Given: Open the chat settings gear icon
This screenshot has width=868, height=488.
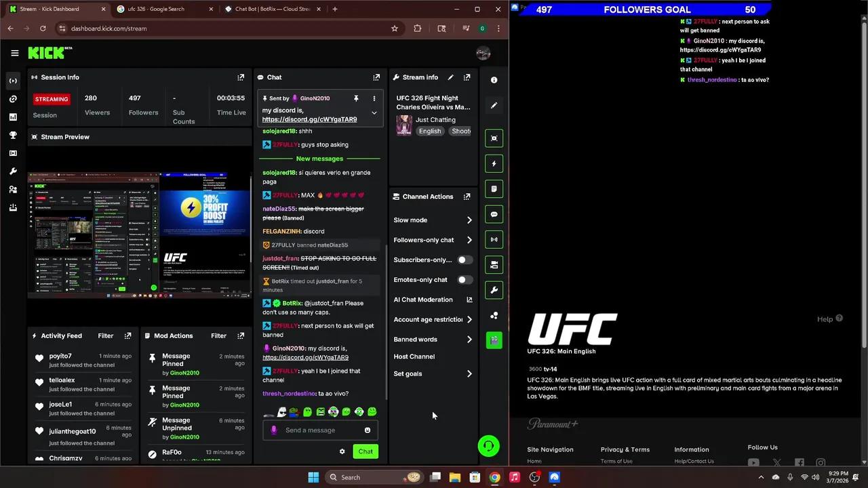Looking at the screenshot, I should point(342,451).
